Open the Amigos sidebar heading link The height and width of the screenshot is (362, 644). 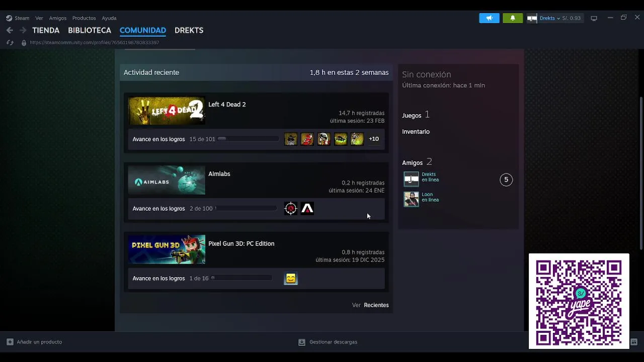412,163
